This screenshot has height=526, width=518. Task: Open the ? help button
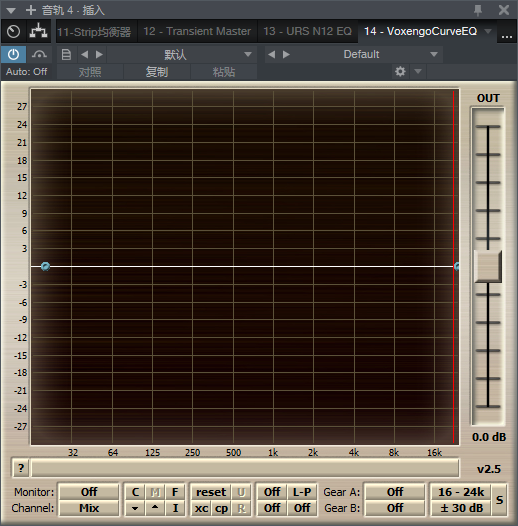coord(21,468)
